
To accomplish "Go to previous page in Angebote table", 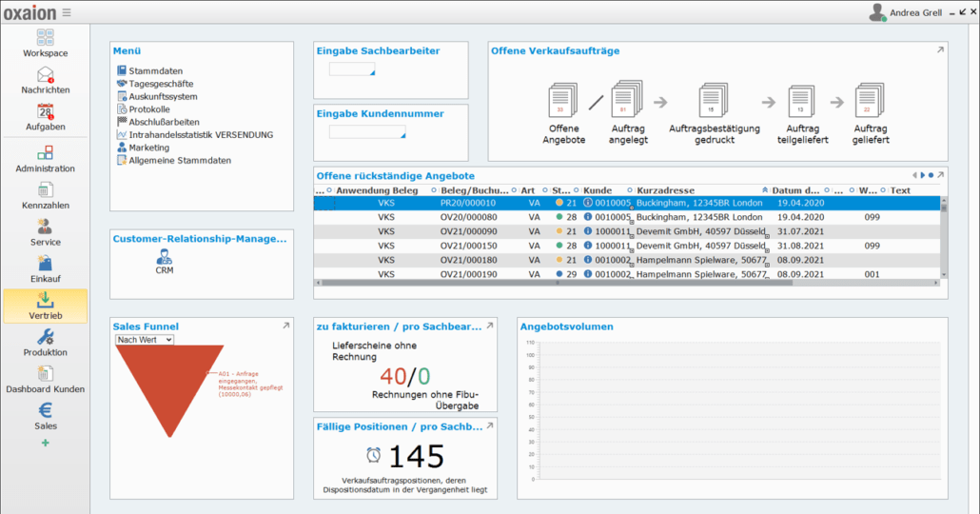I will coord(914,175).
